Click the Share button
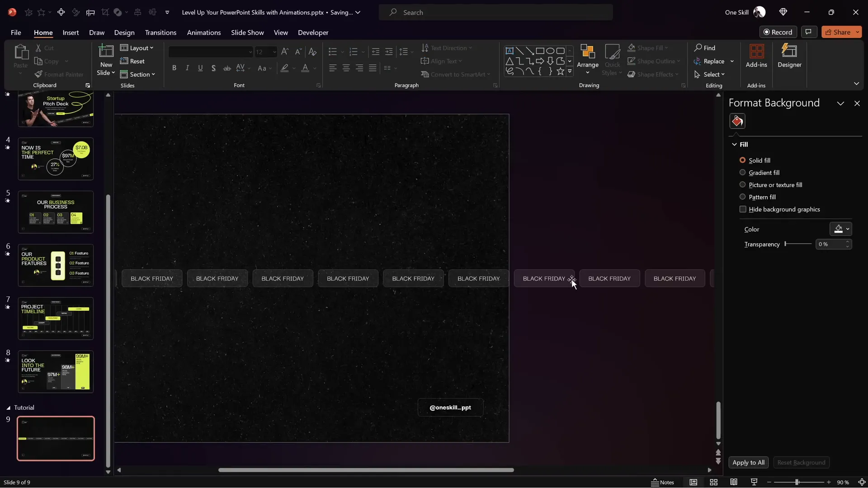Viewport: 868px width, 488px height. pyautogui.click(x=837, y=32)
